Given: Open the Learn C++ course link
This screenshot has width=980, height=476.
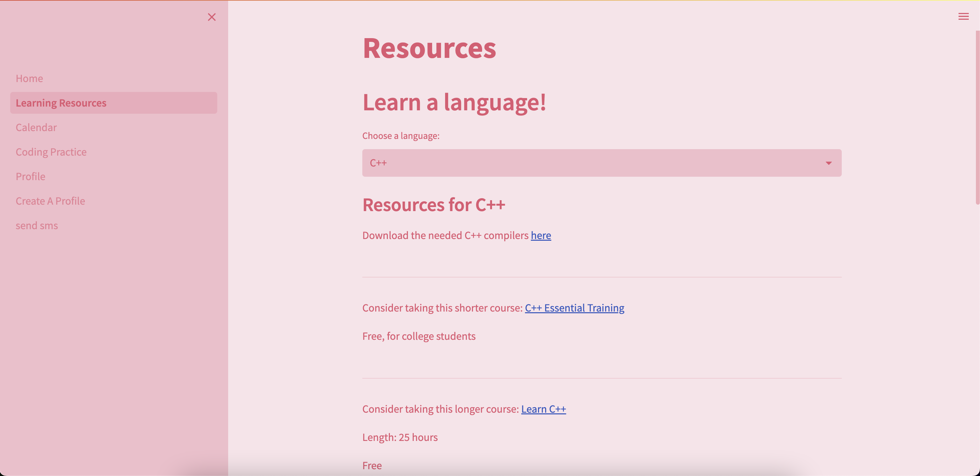Looking at the screenshot, I should point(543,409).
